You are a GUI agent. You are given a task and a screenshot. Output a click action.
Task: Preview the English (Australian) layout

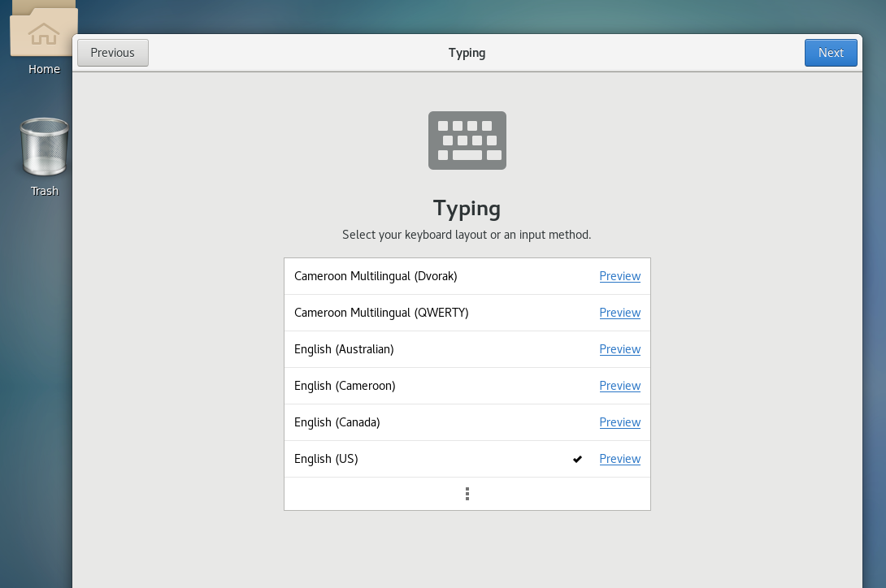[x=620, y=350]
